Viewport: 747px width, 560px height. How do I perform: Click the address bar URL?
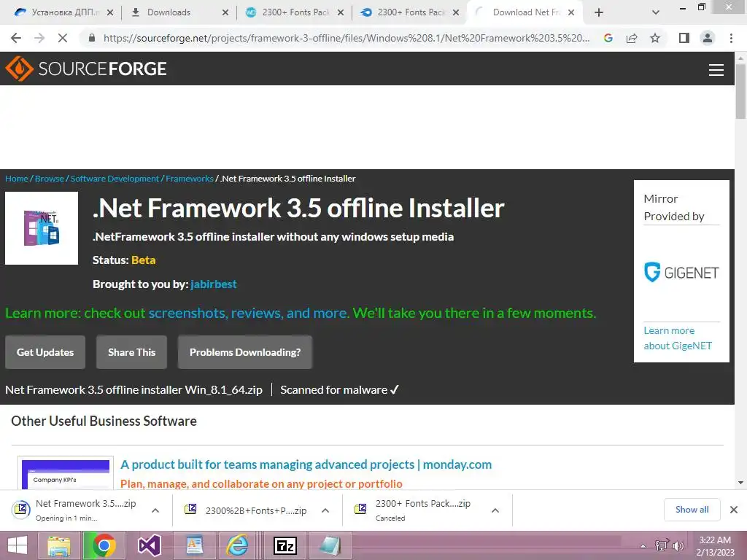(x=347, y=38)
